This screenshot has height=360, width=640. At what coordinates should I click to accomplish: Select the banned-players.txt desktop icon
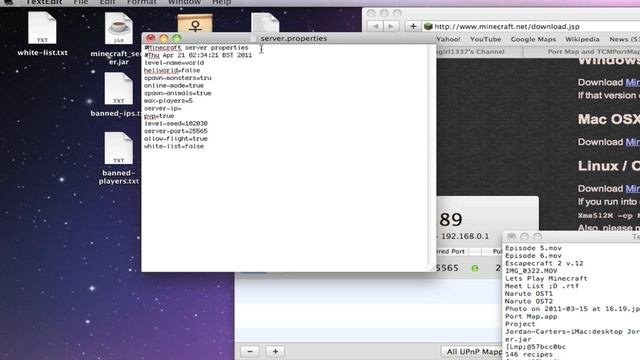coord(118,148)
